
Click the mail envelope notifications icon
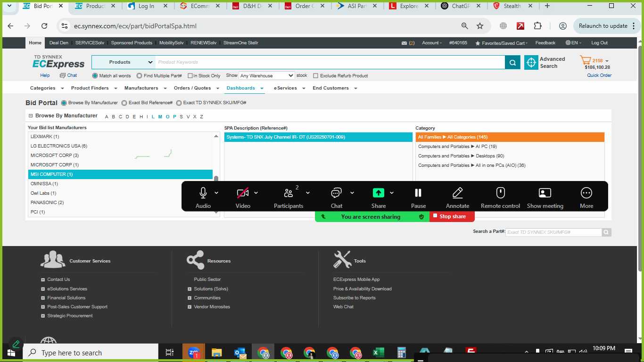404,43
